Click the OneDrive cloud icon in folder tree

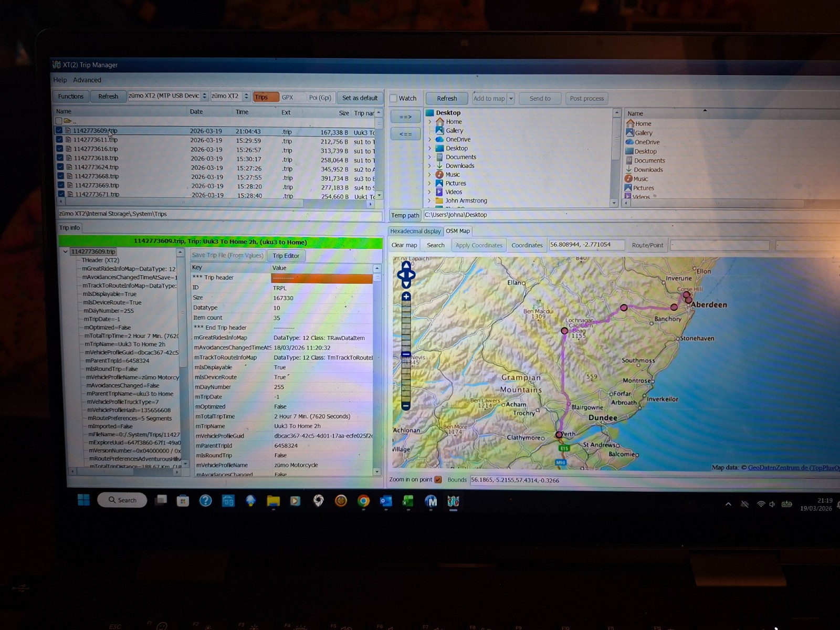click(439, 139)
